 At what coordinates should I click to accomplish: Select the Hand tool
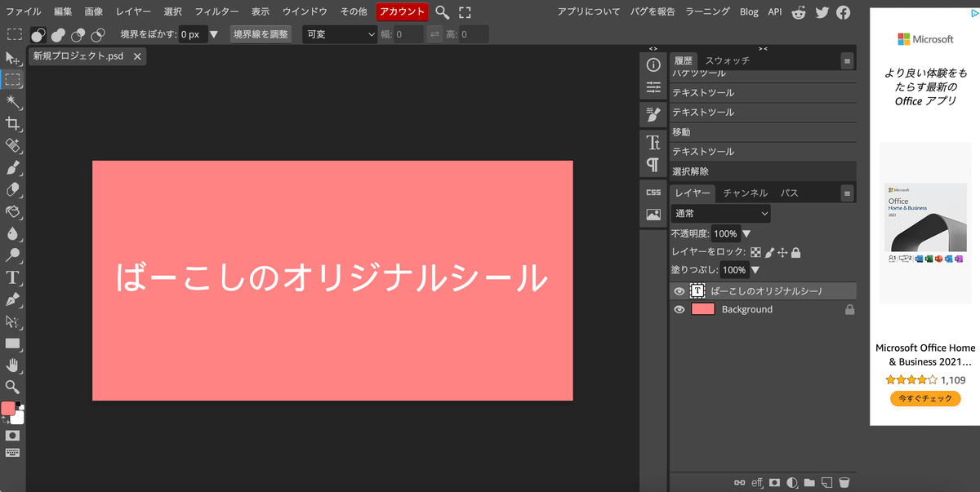(x=12, y=365)
